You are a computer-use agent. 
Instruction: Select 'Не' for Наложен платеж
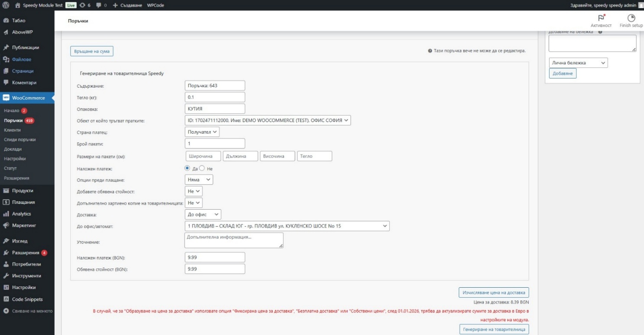pos(202,168)
